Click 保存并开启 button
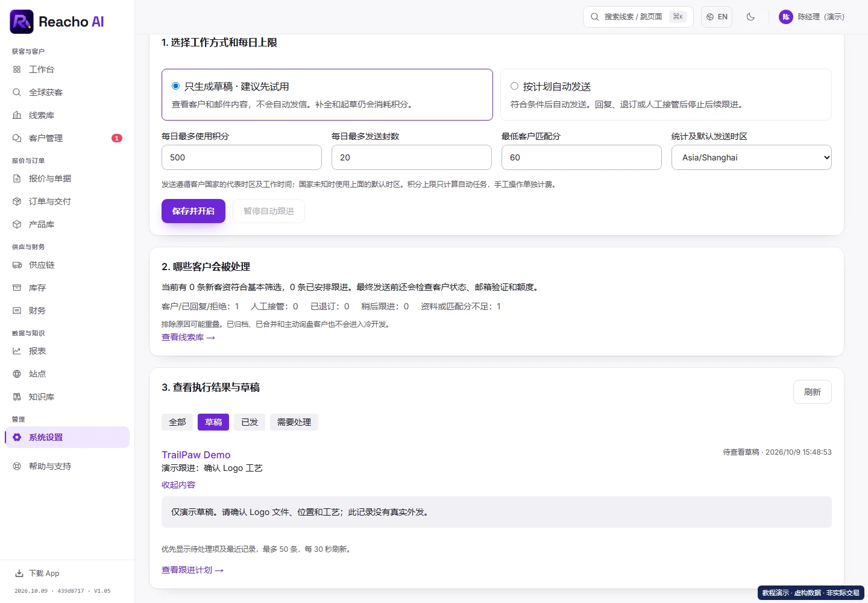868x603 pixels. coord(193,211)
